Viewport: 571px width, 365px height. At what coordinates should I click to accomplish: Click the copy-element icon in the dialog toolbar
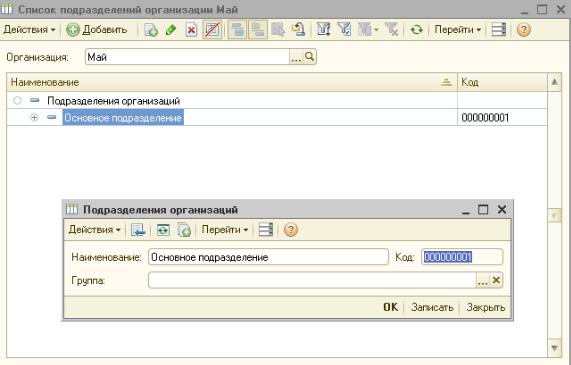[x=184, y=230]
